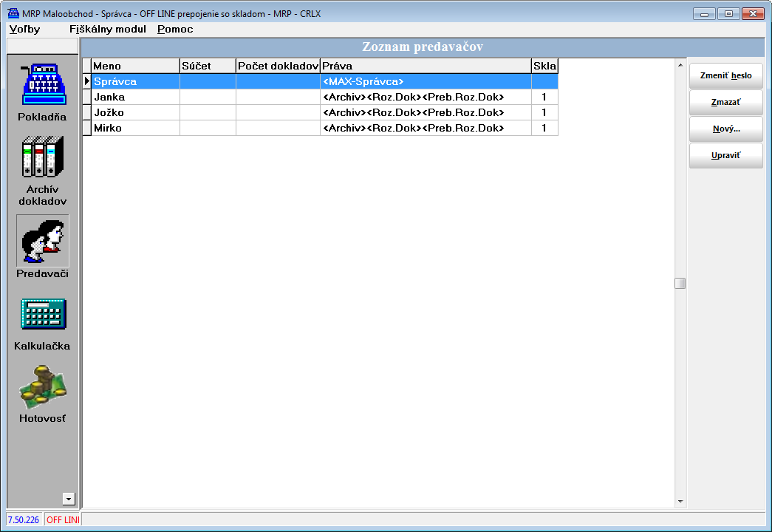
Task: Select the Mirko seller row
Action: 134,128
